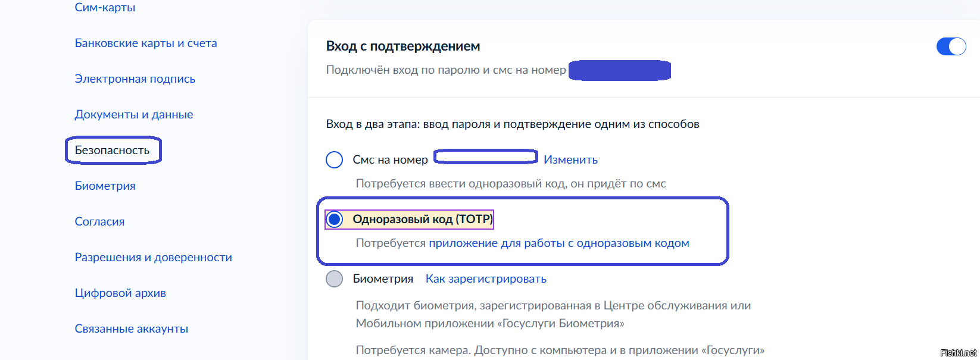Go to Согласия in the sidebar
The width and height of the screenshot is (980, 360).
tap(99, 221)
